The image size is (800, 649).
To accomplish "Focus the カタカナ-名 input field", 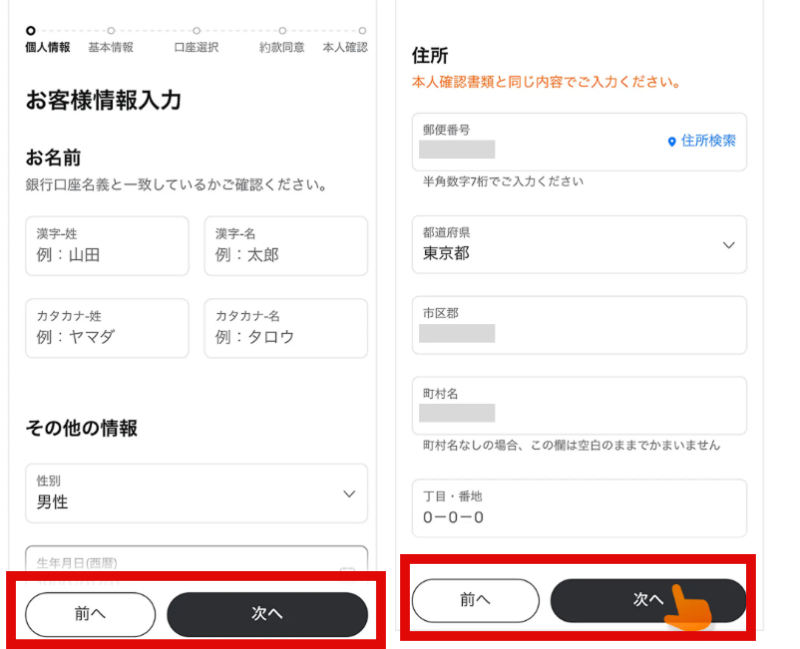I will [286, 328].
